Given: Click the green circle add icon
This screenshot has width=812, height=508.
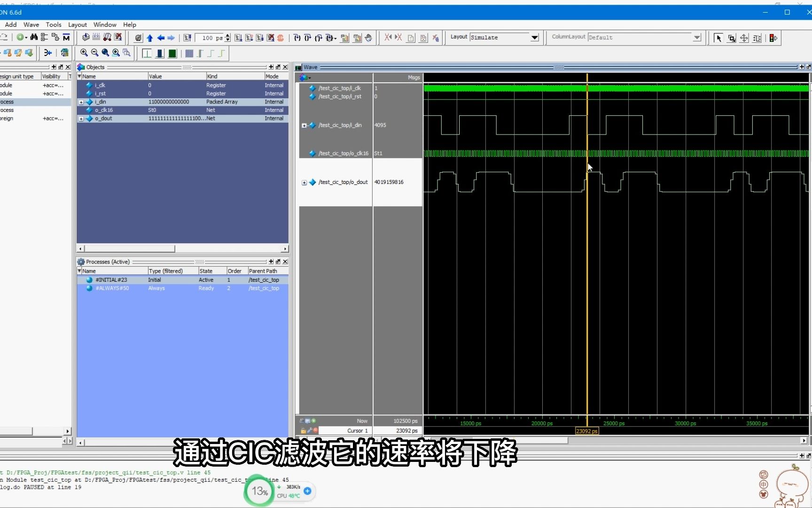Looking at the screenshot, I should coord(20,37).
